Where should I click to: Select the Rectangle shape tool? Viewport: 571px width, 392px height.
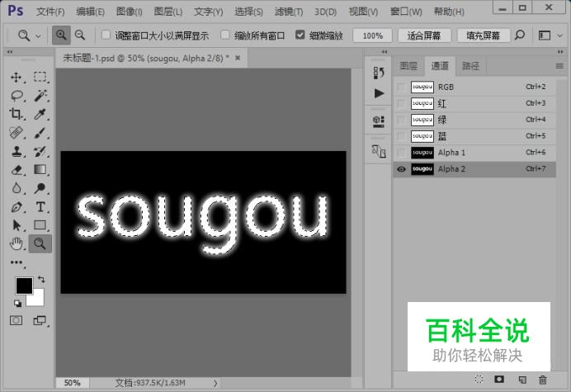coord(40,225)
